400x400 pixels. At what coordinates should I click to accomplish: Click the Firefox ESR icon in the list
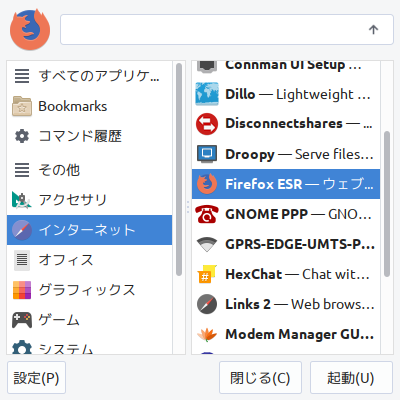click(x=207, y=184)
